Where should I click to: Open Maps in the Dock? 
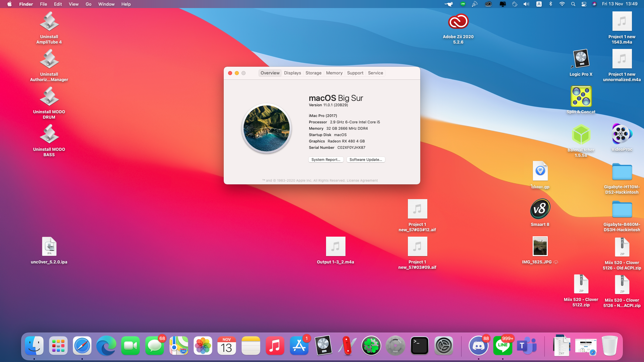coord(179,346)
